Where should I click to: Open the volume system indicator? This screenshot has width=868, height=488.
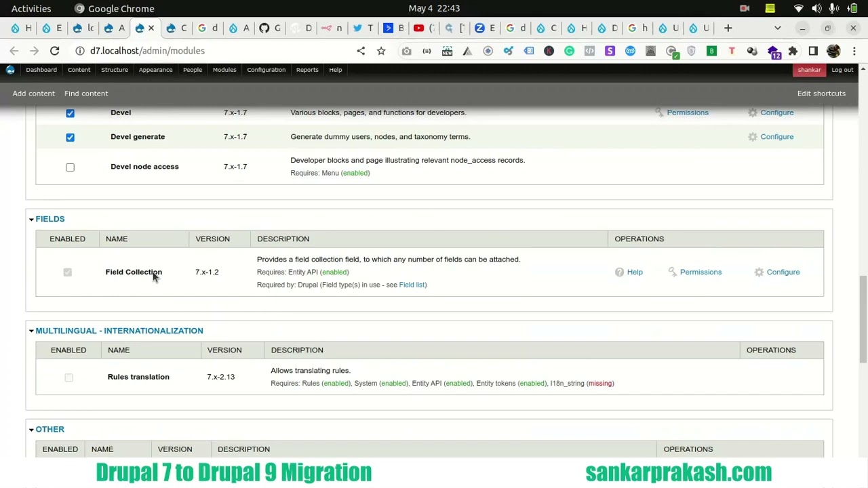click(x=816, y=8)
